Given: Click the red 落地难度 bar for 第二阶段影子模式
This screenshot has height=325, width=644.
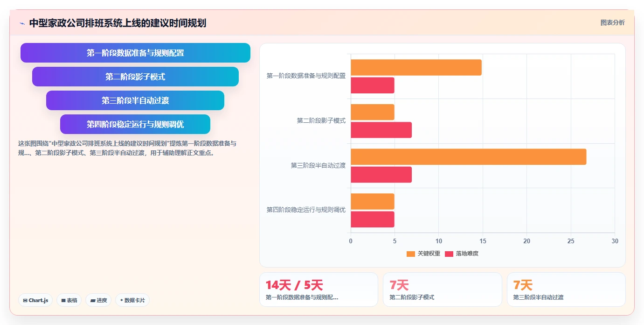Looking at the screenshot, I should [x=381, y=130].
